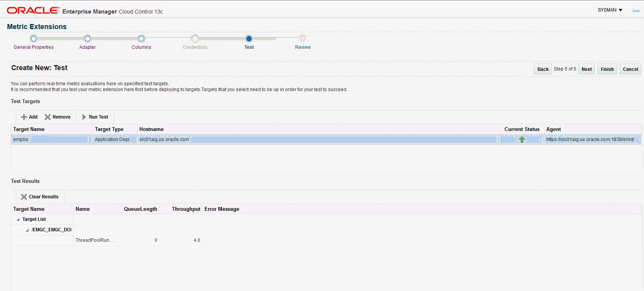Click the Back button

click(x=543, y=69)
